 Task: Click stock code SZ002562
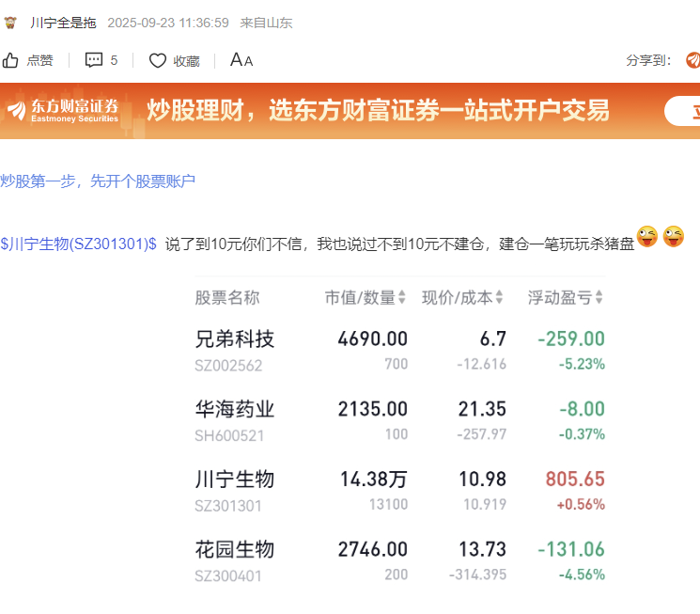tap(228, 366)
